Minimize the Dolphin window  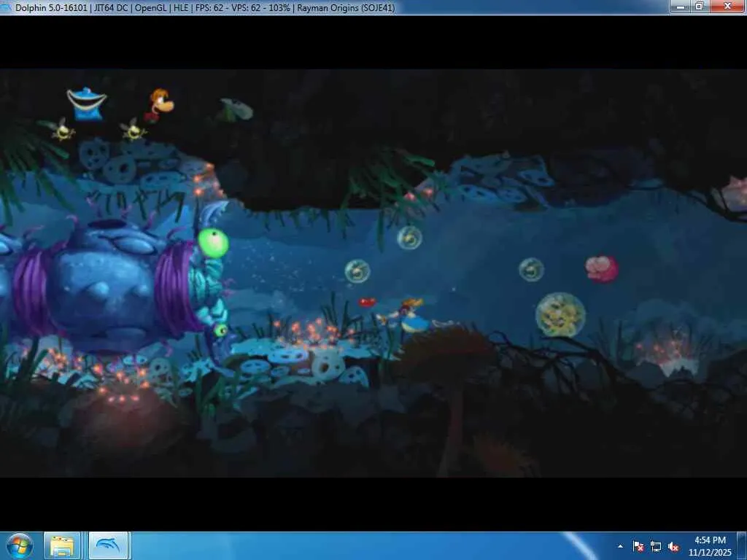(681, 6)
